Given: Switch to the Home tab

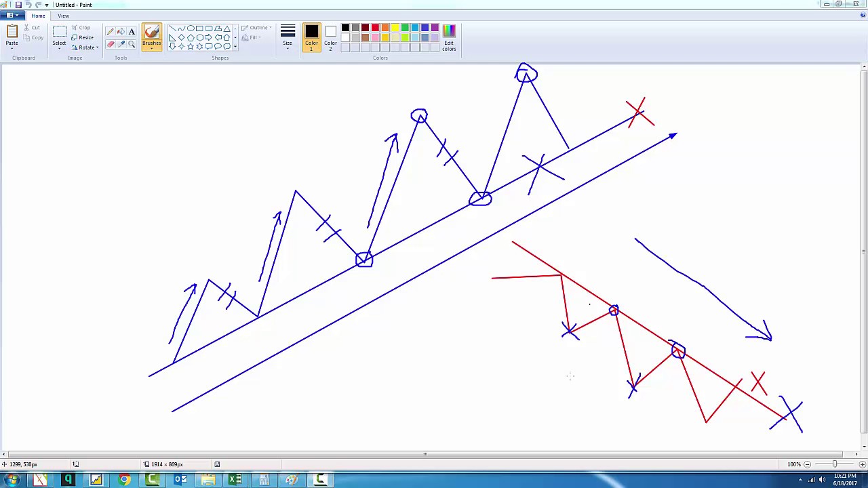Looking at the screenshot, I should click(38, 16).
